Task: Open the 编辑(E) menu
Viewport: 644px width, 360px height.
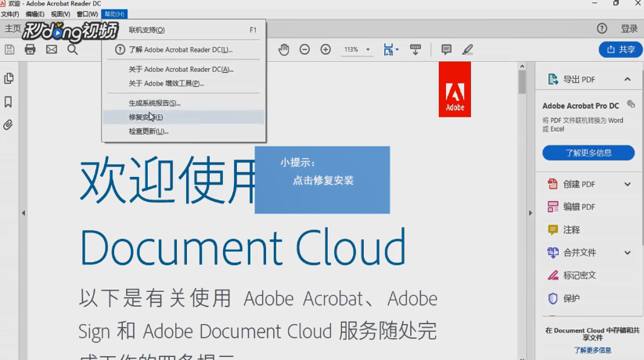Action: tap(35, 14)
